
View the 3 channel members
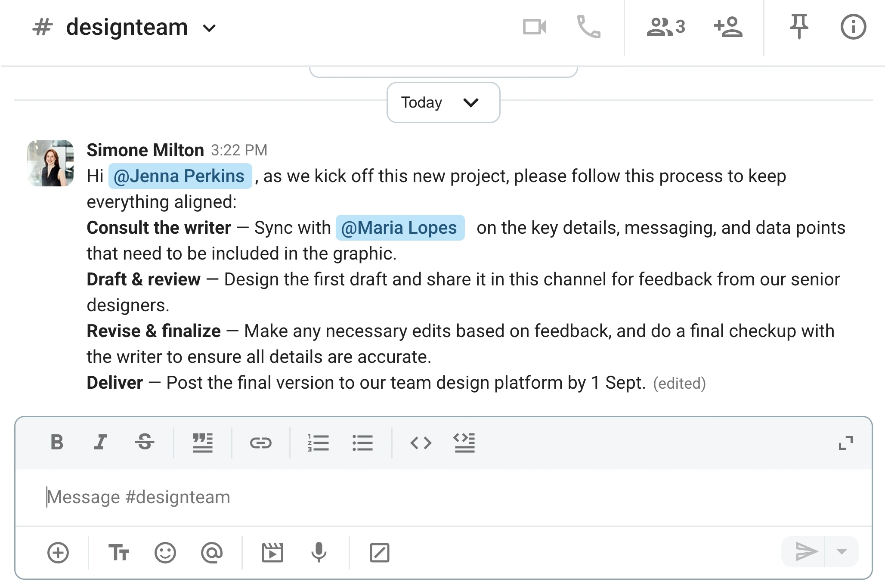666,27
